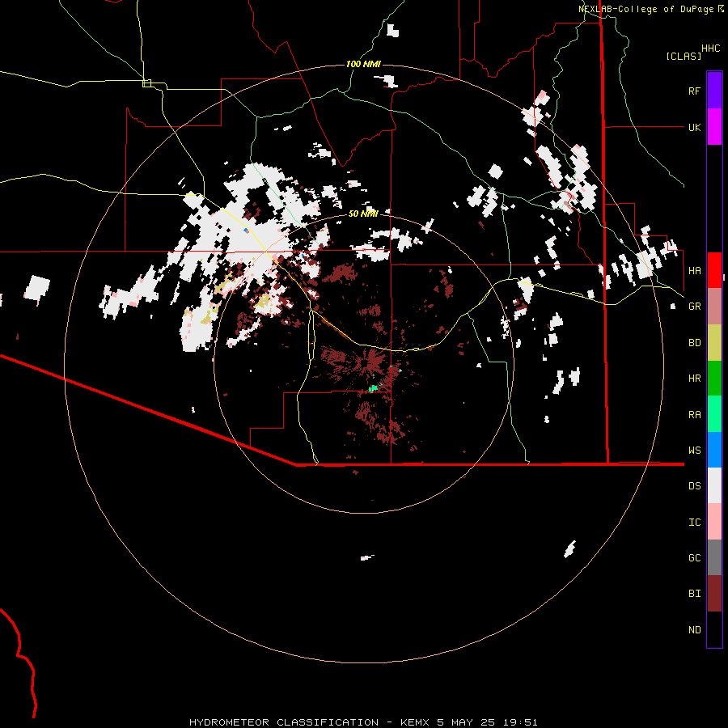Pick the HR green legend swatch

pos(714,379)
